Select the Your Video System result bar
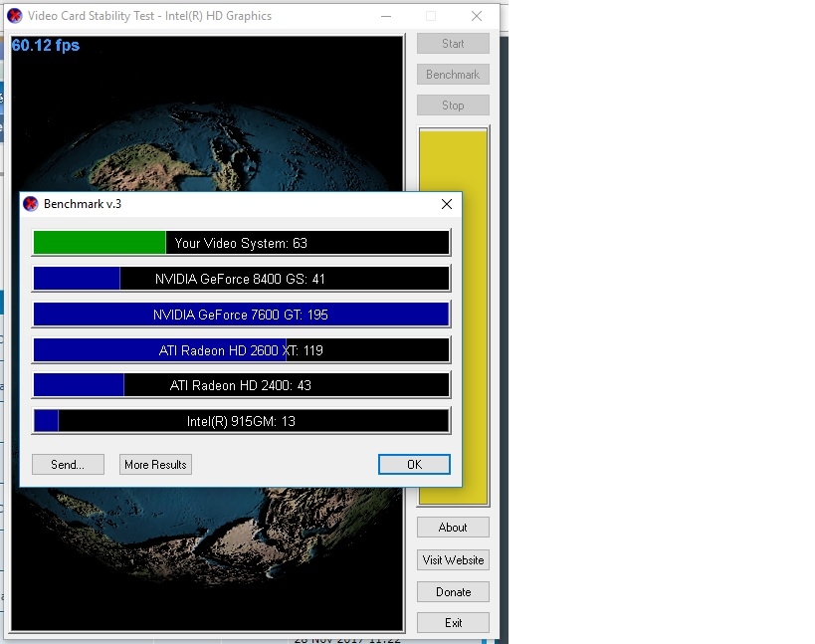The height and width of the screenshot is (644, 815). [241, 243]
